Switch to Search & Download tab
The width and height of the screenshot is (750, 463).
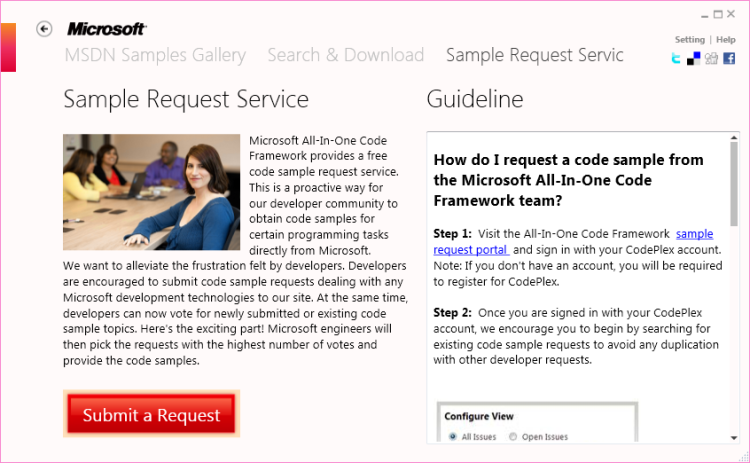345,55
